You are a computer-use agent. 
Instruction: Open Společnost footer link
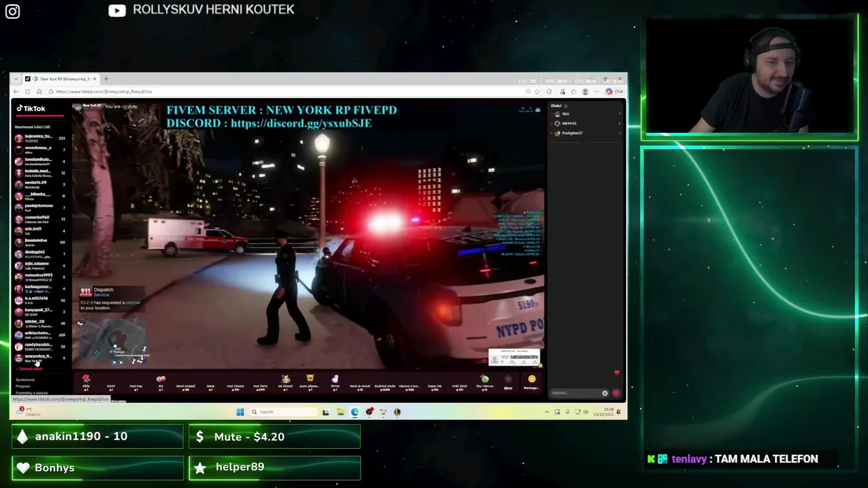[25, 380]
